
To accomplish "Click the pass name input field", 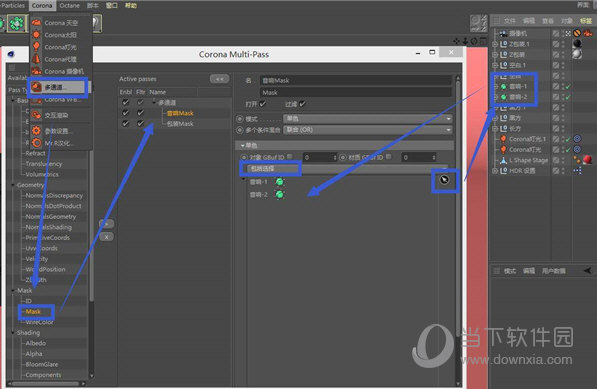I will coord(356,80).
